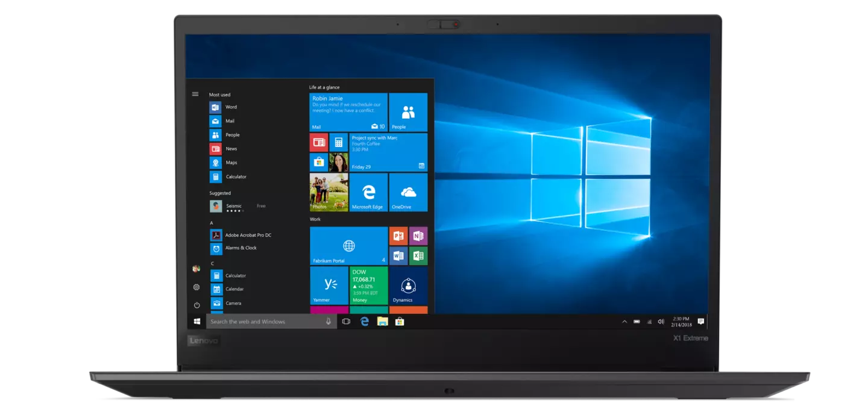Open the small Store tile
Viewport: 868px width, 409px height.
click(319, 162)
